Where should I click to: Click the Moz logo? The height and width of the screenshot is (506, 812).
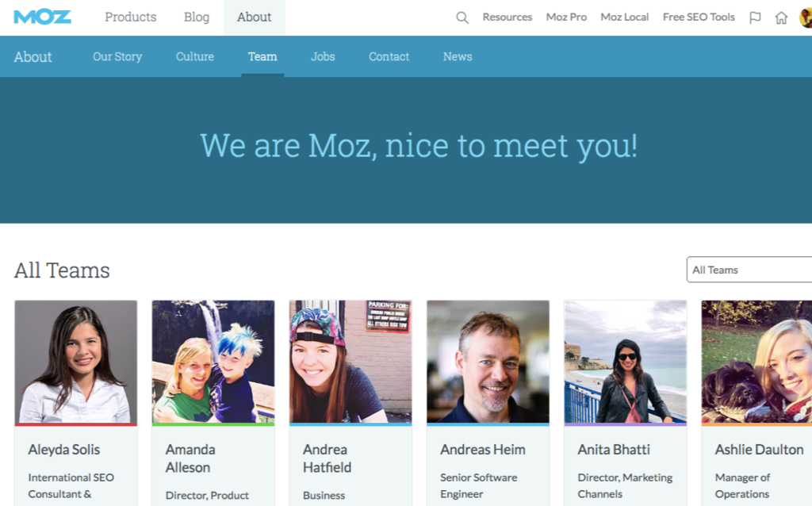tap(43, 17)
